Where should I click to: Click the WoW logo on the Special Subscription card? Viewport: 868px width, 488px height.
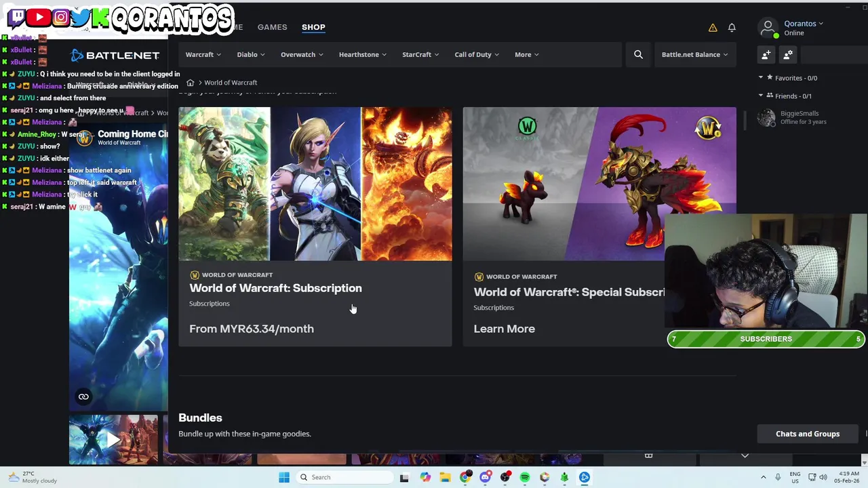[x=479, y=277]
